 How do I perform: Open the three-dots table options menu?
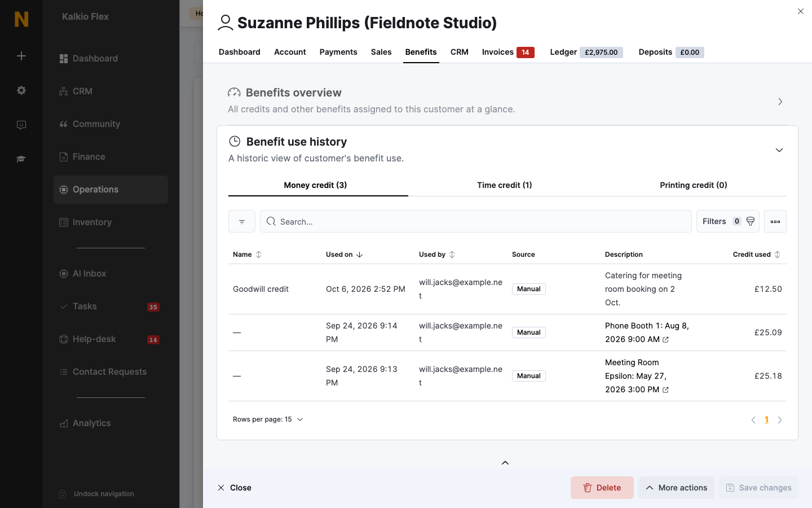click(x=775, y=221)
